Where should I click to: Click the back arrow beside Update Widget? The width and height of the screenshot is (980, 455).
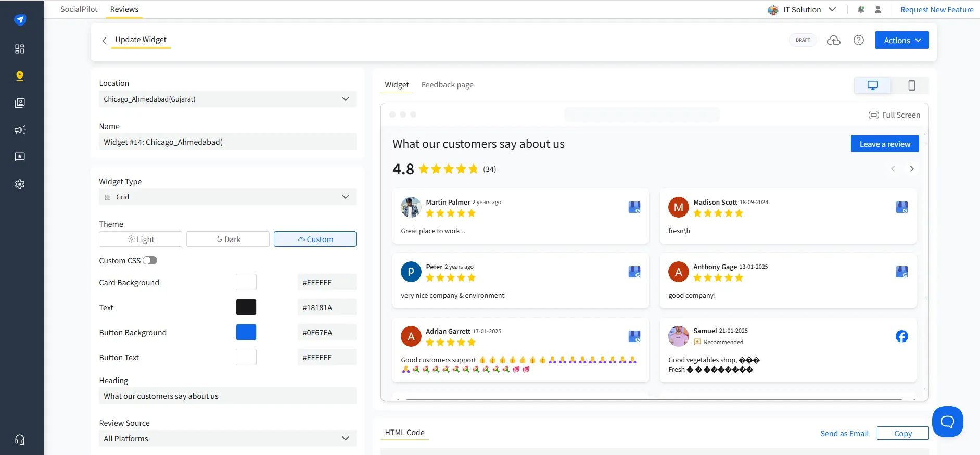click(x=104, y=40)
